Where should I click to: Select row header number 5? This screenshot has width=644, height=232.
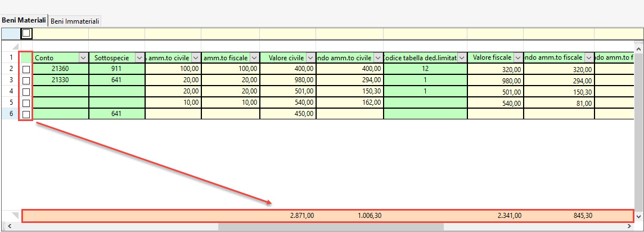(x=11, y=103)
